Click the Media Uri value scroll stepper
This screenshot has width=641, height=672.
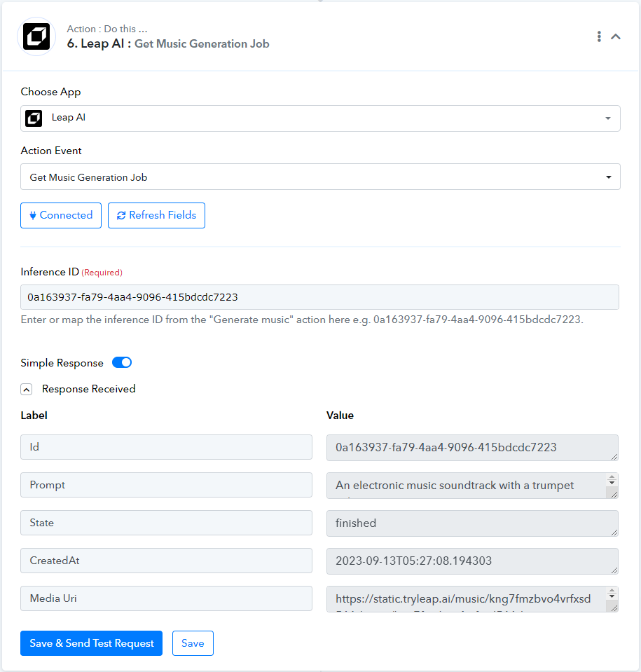point(612,594)
